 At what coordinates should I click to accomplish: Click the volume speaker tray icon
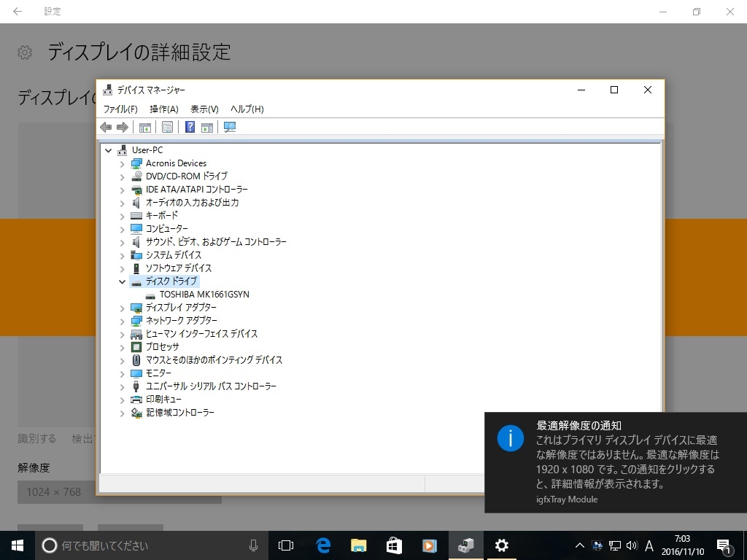(632, 545)
